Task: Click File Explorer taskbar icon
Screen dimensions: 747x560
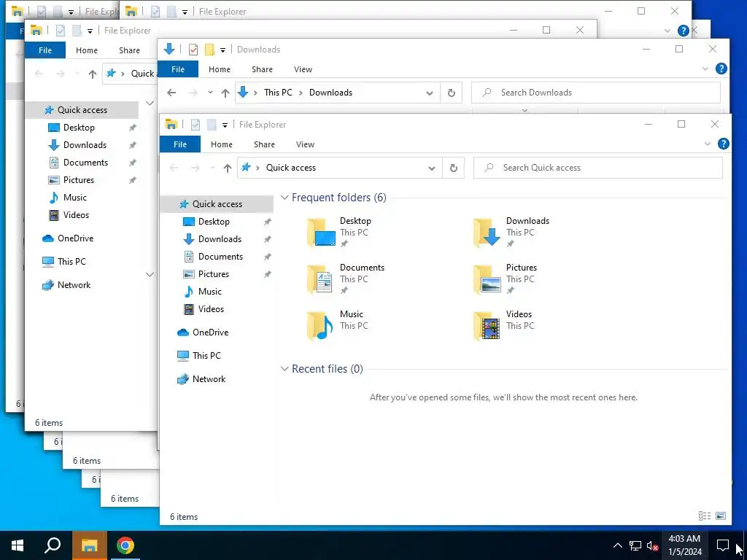Action: pyautogui.click(x=89, y=545)
